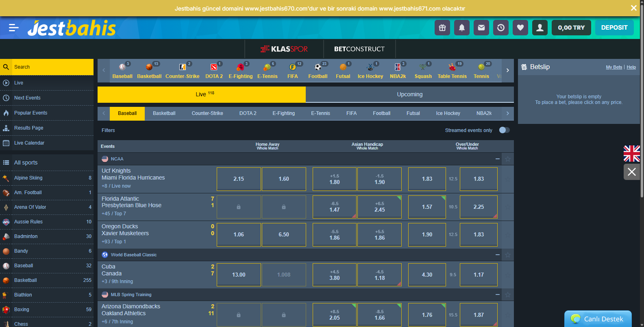Favorite the World Baseball Classic league star
The width and height of the screenshot is (644, 327).
508,255
